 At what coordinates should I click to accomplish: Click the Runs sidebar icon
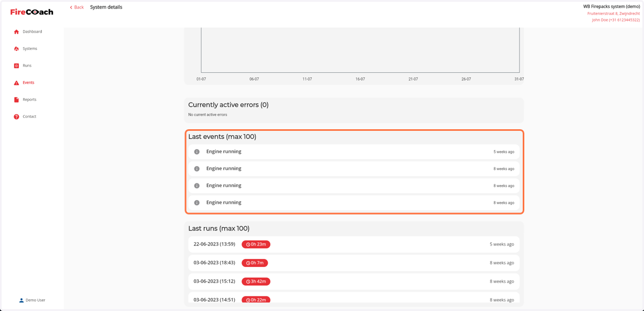coord(16,66)
